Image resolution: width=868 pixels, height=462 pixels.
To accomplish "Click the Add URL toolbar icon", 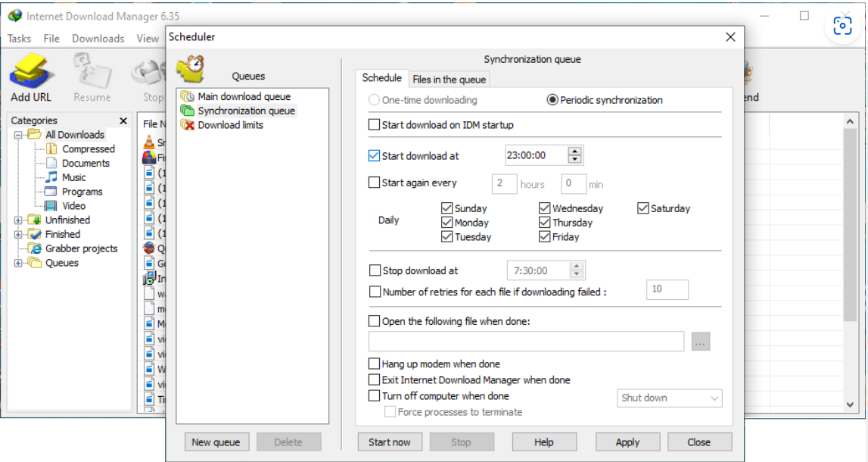I will (x=32, y=71).
